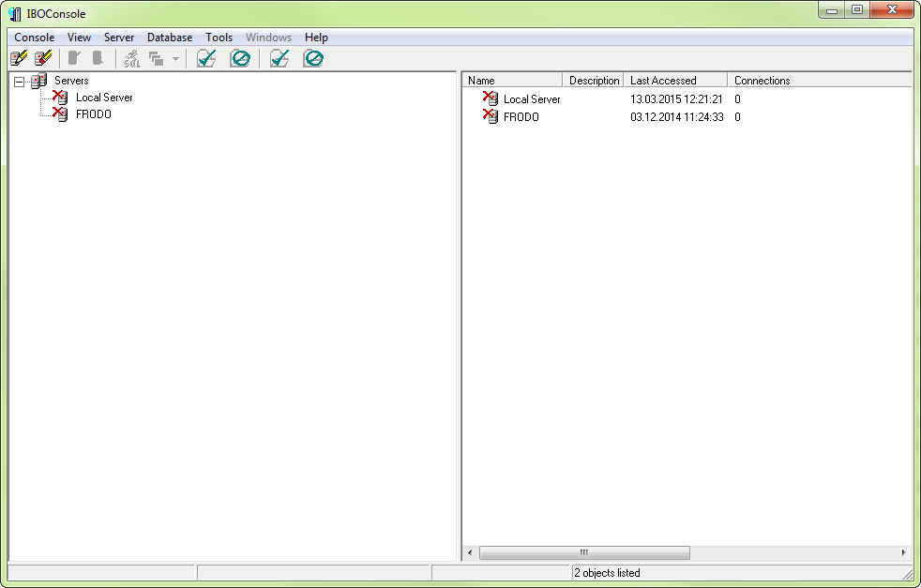Open the View menu
Screen dimensions: 921x588
(79, 37)
